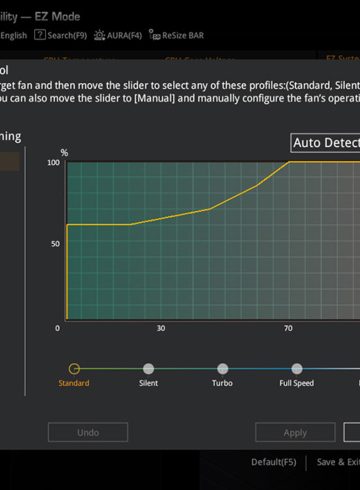Click the Auto Detect field

pos(325,143)
